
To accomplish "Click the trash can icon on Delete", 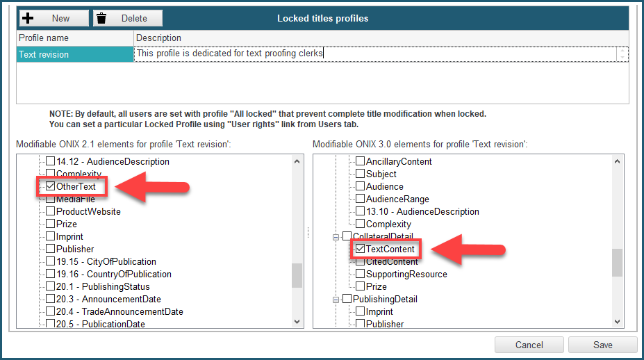I will point(101,18).
